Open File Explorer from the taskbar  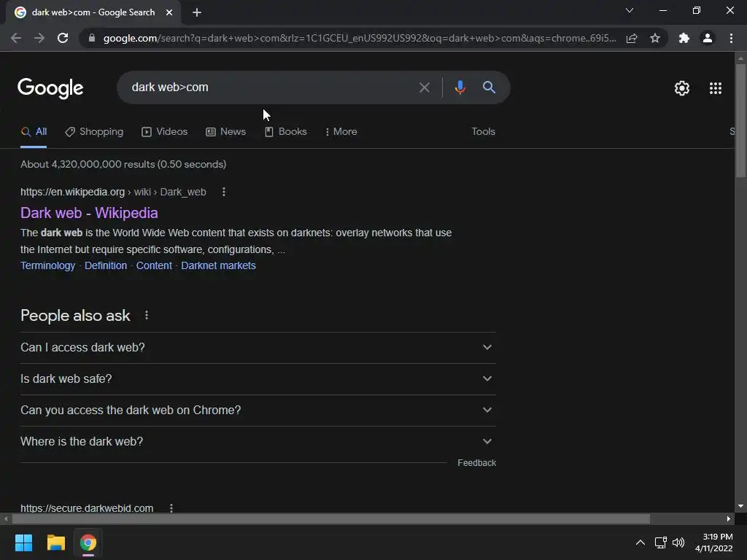point(55,542)
